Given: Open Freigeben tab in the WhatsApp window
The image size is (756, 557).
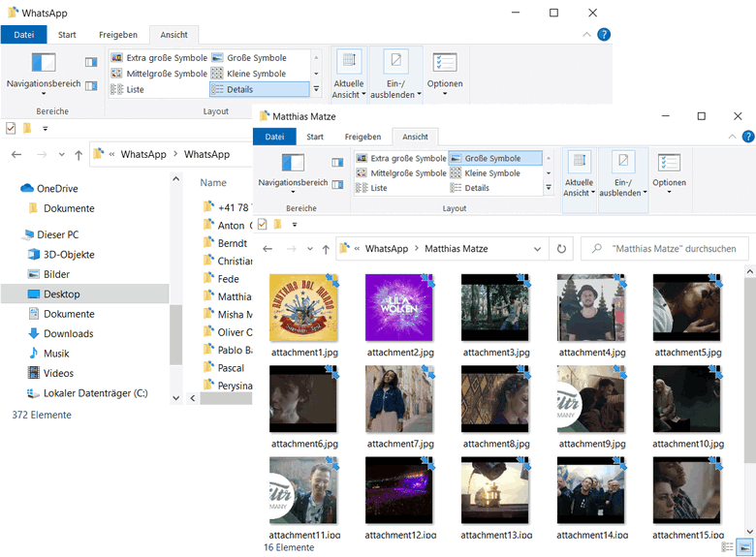Looking at the screenshot, I should tap(118, 35).
